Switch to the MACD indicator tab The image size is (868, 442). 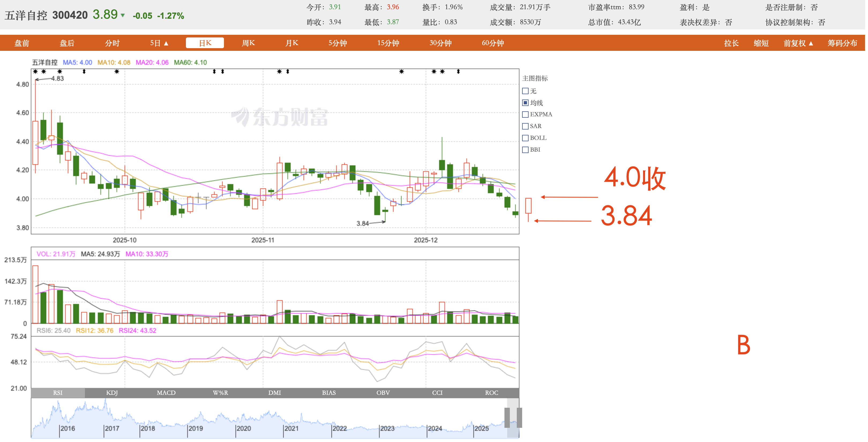166,393
